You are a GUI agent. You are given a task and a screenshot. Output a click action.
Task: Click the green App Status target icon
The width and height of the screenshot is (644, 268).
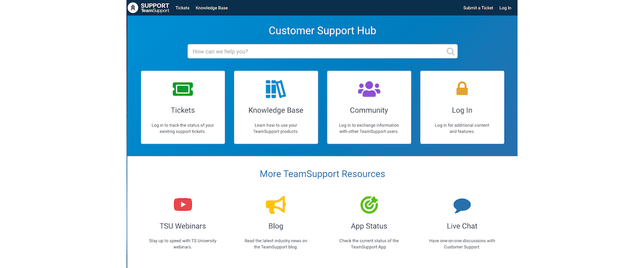[x=369, y=204]
